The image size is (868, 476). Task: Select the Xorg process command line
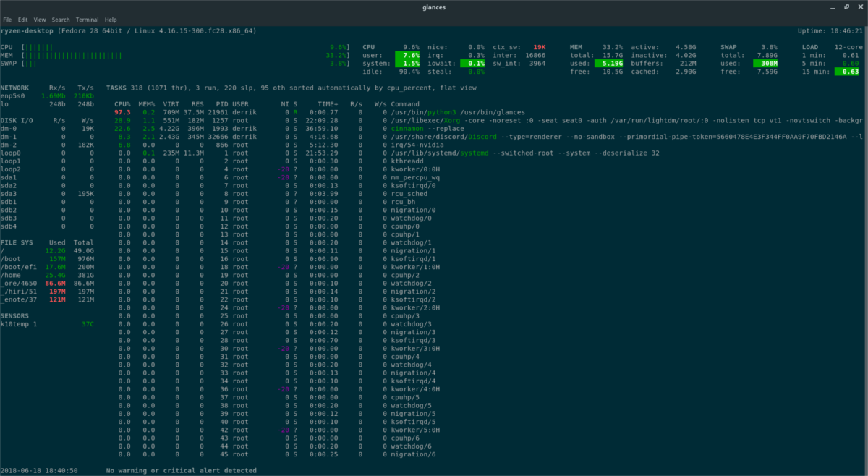pyautogui.click(x=628, y=121)
